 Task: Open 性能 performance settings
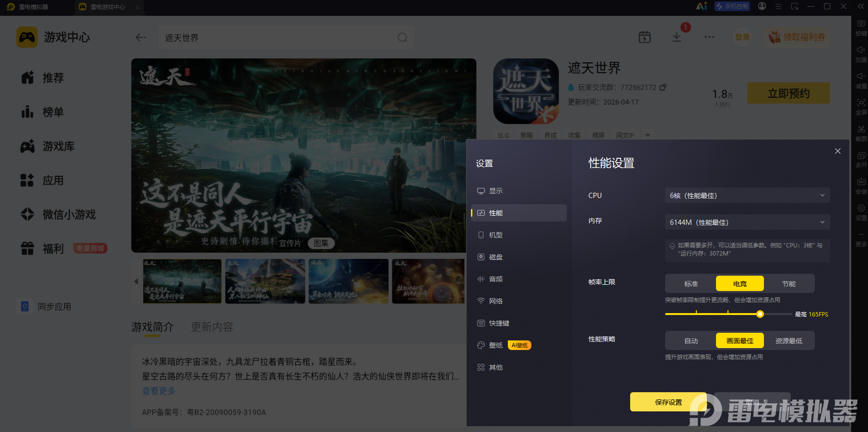point(519,213)
